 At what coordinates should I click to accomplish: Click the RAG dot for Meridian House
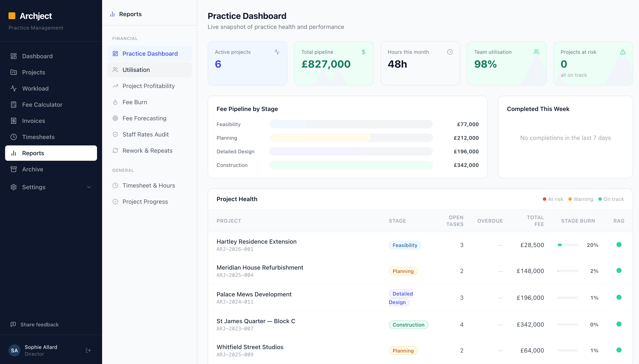[x=619, y=270]
